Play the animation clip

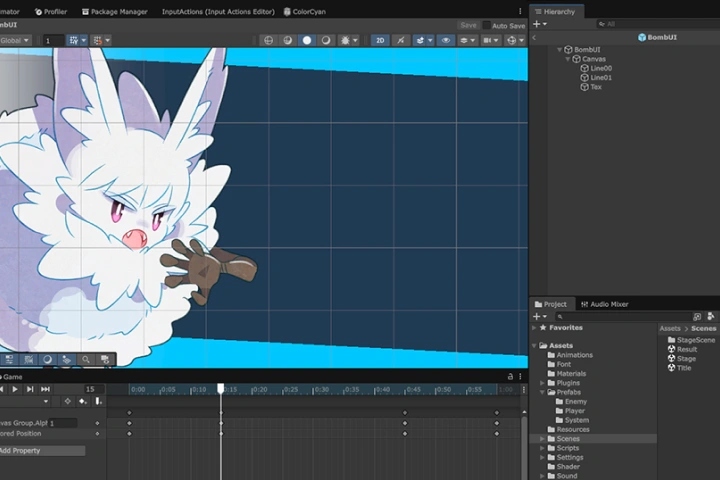[x=15, y=389]
